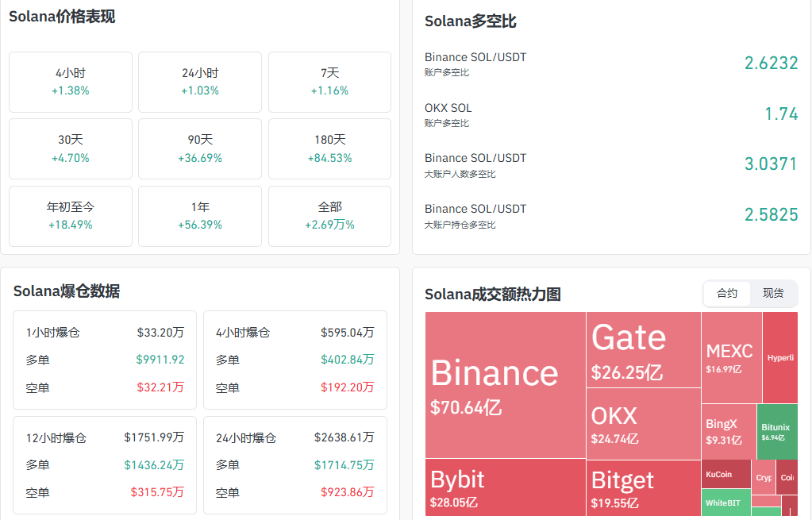This screenshot has width=812, height=520.
Task: Click the green WhiteBIT tile
Action: [x=726, y=503]
